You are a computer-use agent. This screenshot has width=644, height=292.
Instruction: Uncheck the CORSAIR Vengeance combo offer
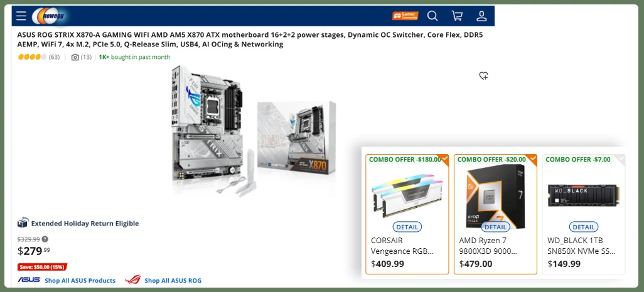click(445, 159)
